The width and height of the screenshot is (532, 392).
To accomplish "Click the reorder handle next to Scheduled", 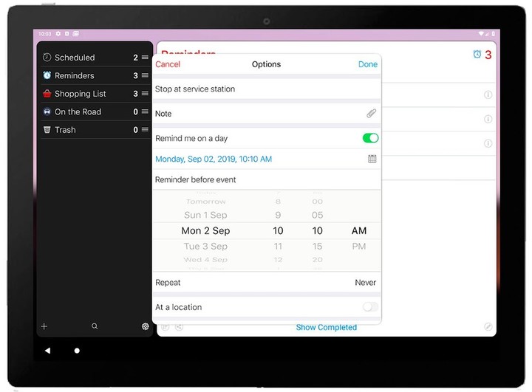I will (145, 58).
